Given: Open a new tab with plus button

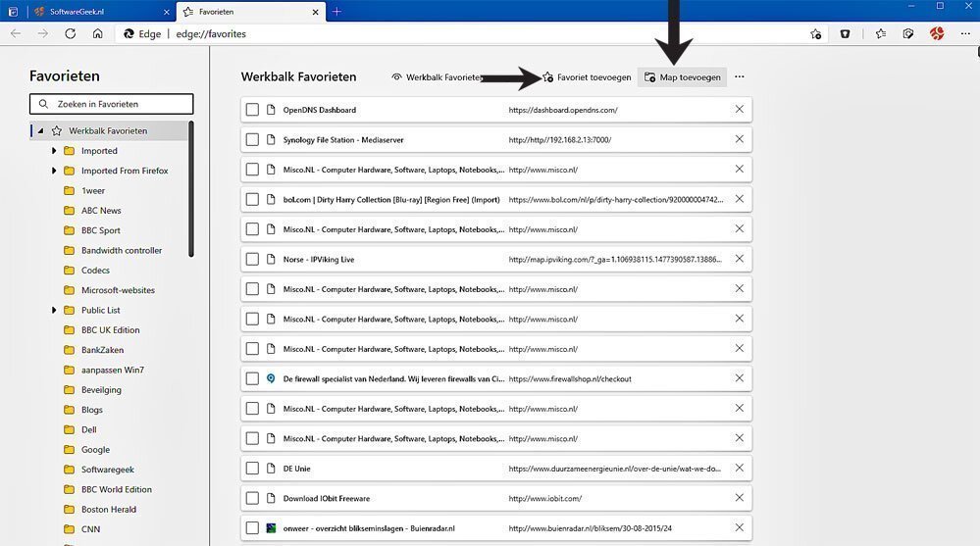Looking at the screenshot, I should [336, 11].
